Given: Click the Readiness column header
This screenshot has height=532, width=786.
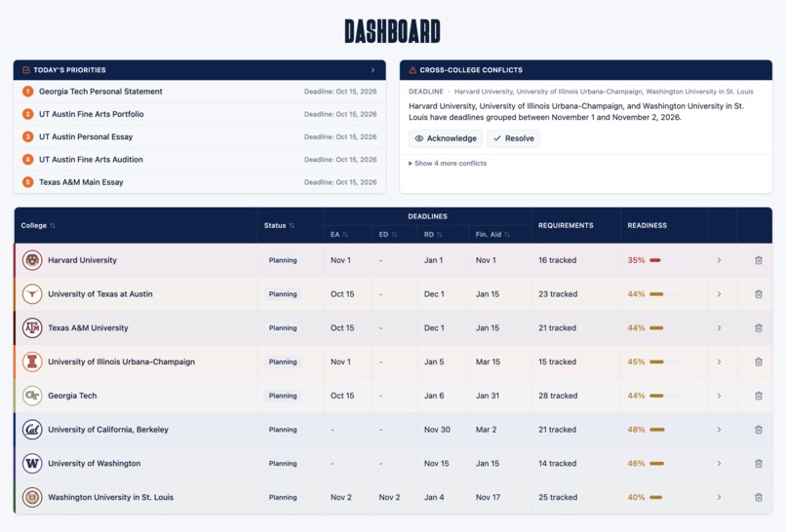Looking at the screenshot, I should click(648, 225).
